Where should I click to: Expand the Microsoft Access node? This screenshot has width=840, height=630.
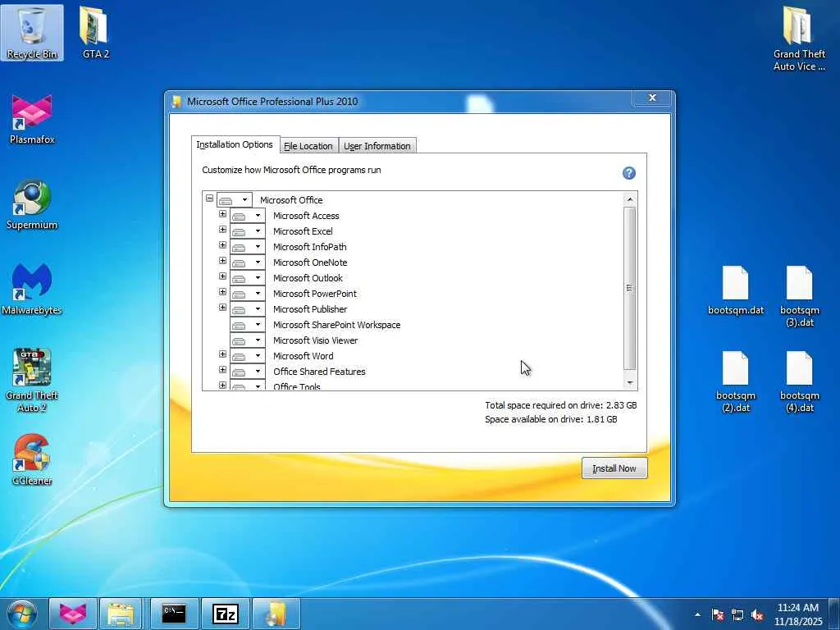coord(223,214)
